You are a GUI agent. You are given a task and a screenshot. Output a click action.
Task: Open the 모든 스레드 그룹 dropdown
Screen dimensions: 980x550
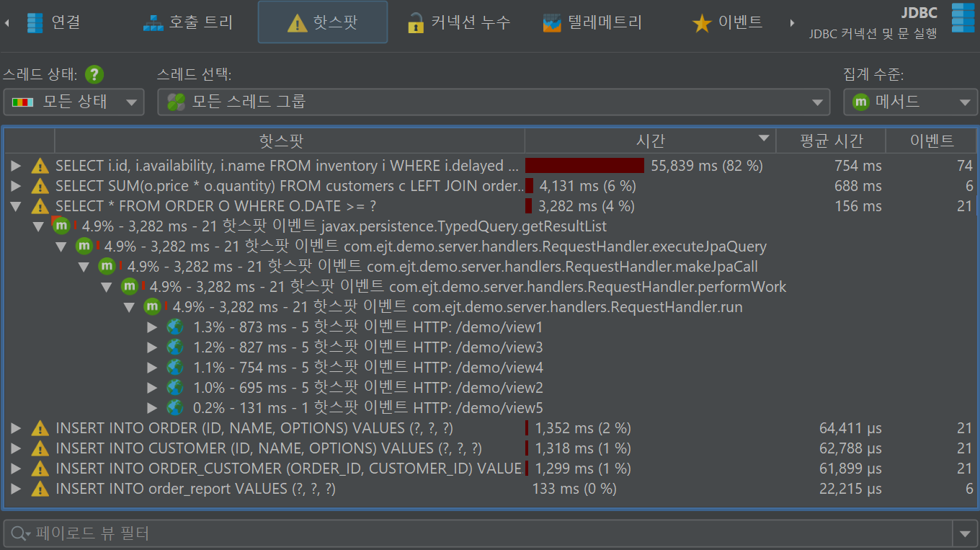click(x=494, y=102)
